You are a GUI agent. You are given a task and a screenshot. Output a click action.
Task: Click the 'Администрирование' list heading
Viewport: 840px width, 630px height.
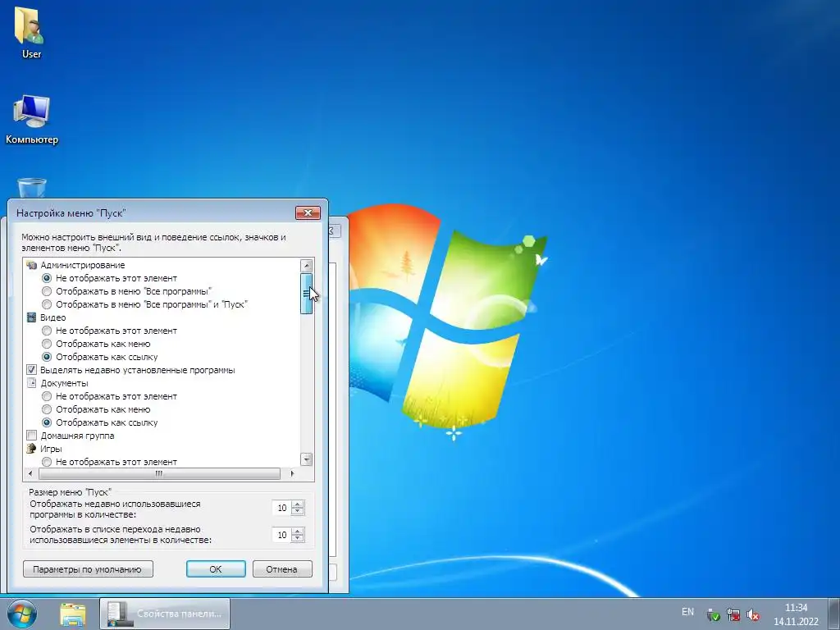point(83,265)
